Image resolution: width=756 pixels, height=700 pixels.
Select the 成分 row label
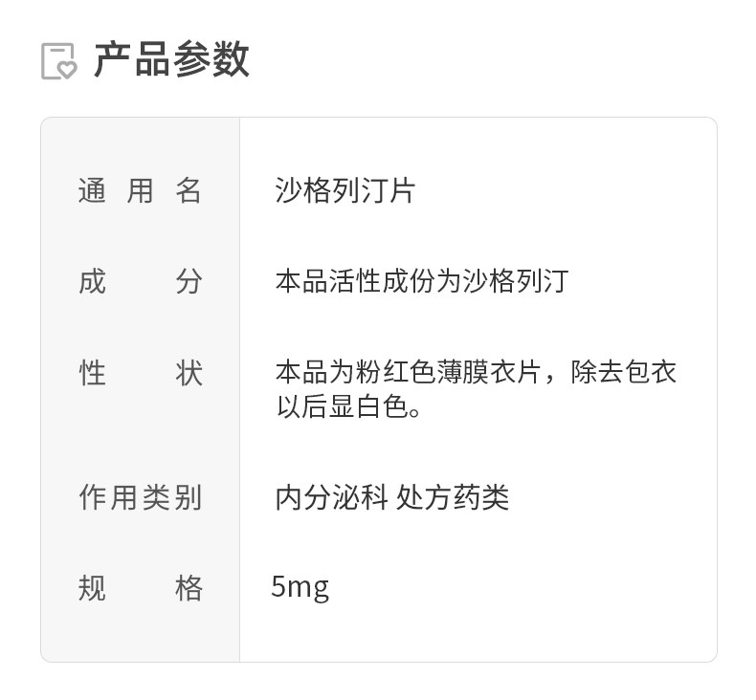[140, 281]
